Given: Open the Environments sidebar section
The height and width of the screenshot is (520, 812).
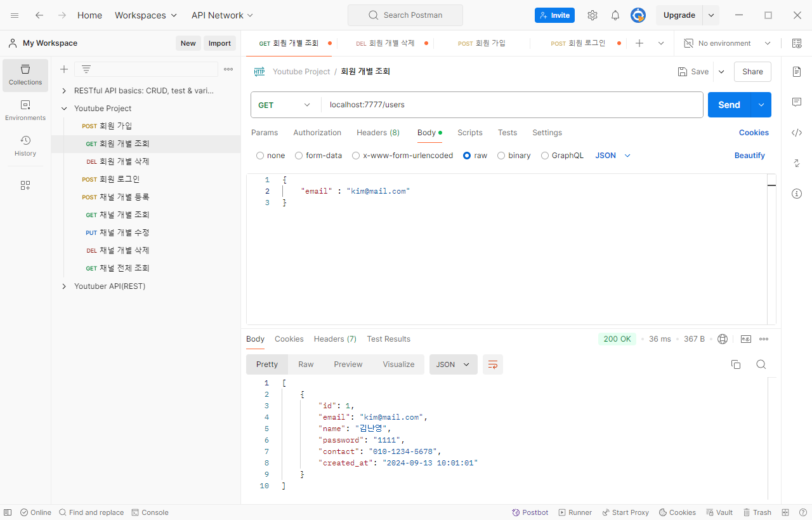Looking at the screenshot, I should click(25, 110).
